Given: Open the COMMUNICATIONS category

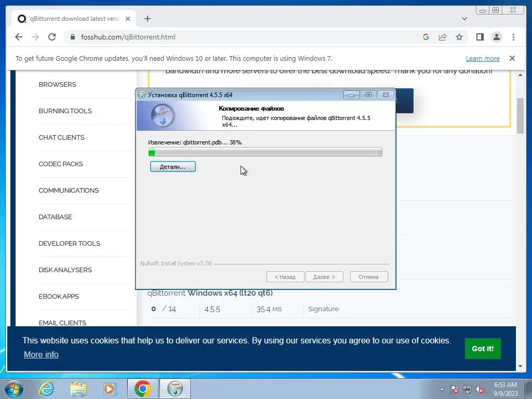Looking at the screenshot, I should 69,190.
